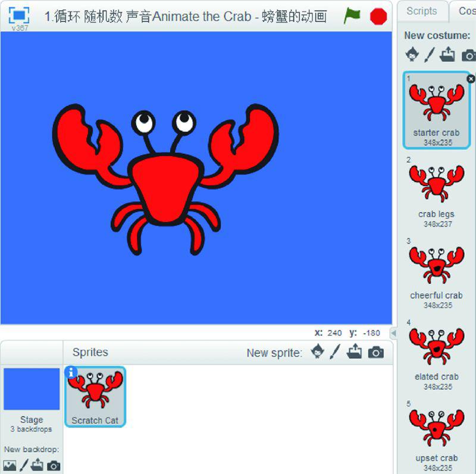
Task: Select the cheerful crab costume
Action: [437, 273]
